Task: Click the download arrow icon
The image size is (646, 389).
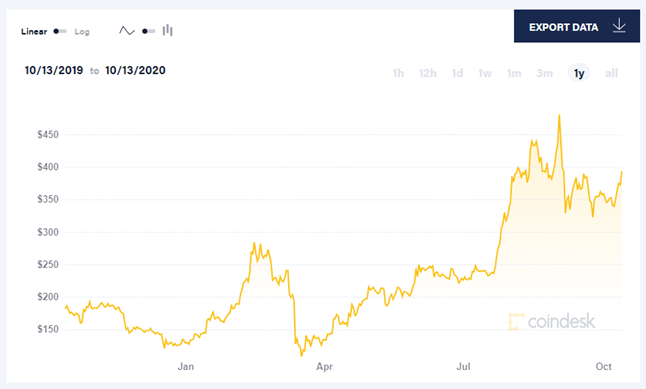Action: click(x=619, y=26)
